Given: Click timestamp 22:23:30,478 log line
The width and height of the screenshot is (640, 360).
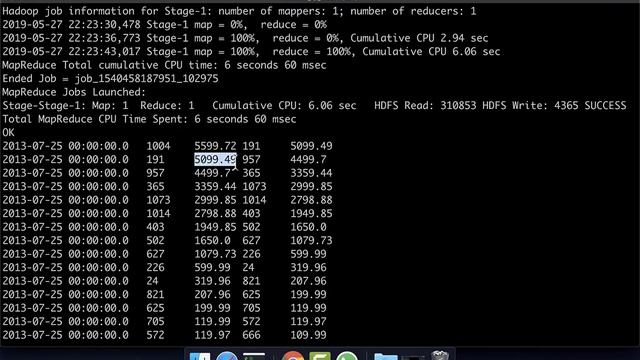Looking at the screenshot, I should 164,24.
